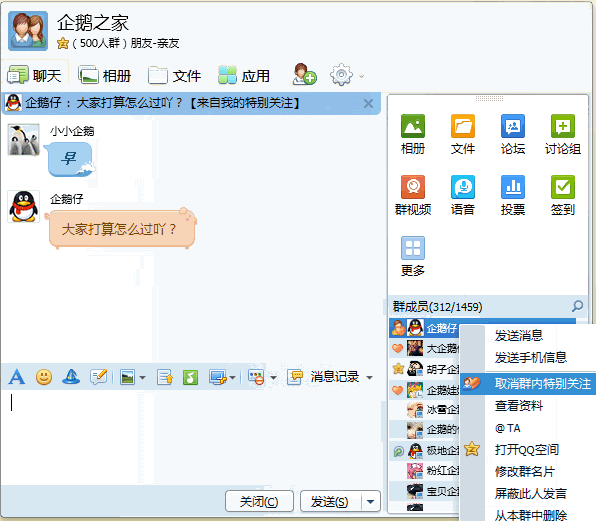Image resolution: width=596 pixels, height=521 pixels.
Task: Click the screenshot capture icon
Action: 218,377
